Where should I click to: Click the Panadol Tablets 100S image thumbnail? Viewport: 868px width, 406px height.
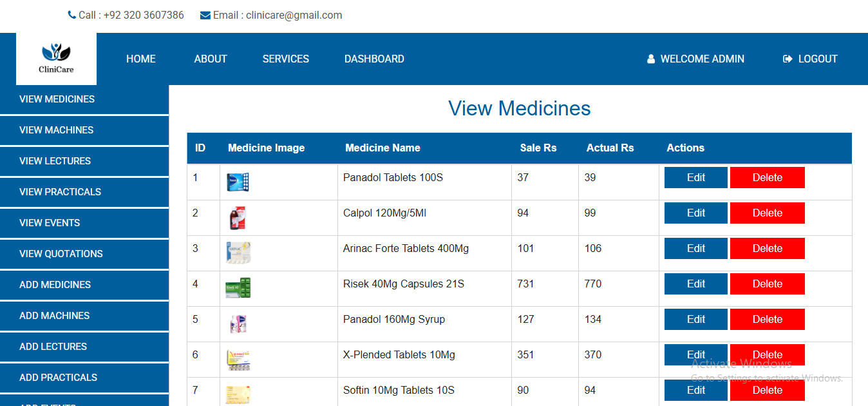coord(238,182)
